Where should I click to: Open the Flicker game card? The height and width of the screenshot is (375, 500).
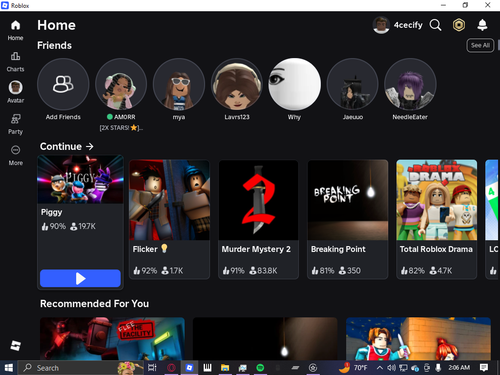169,219
